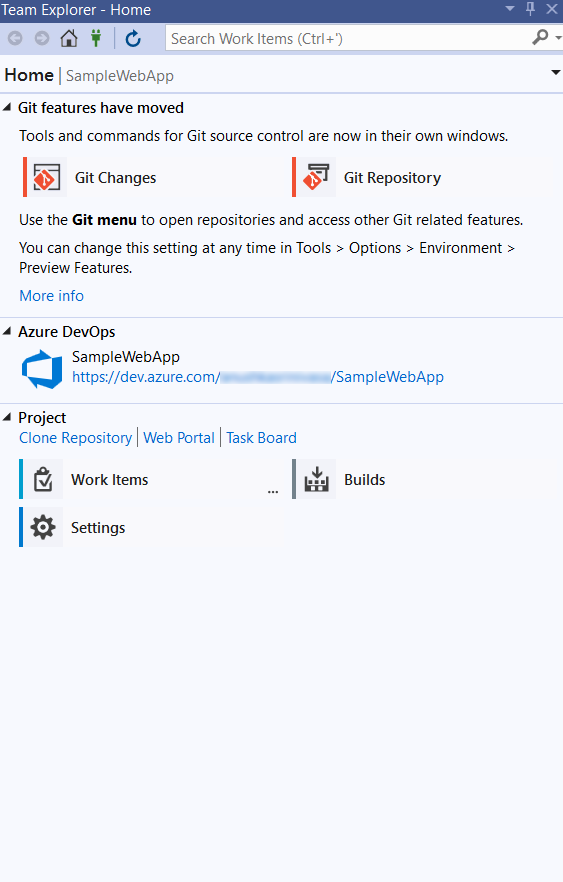Collapse the Azure DevOps section
This screenshot has height=882, width=563.
pyautogui.click(x=7, y=331)
